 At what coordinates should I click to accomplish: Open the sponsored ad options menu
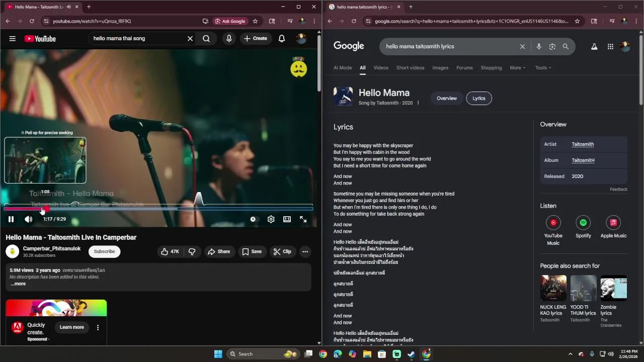click(x=98, y=327)
